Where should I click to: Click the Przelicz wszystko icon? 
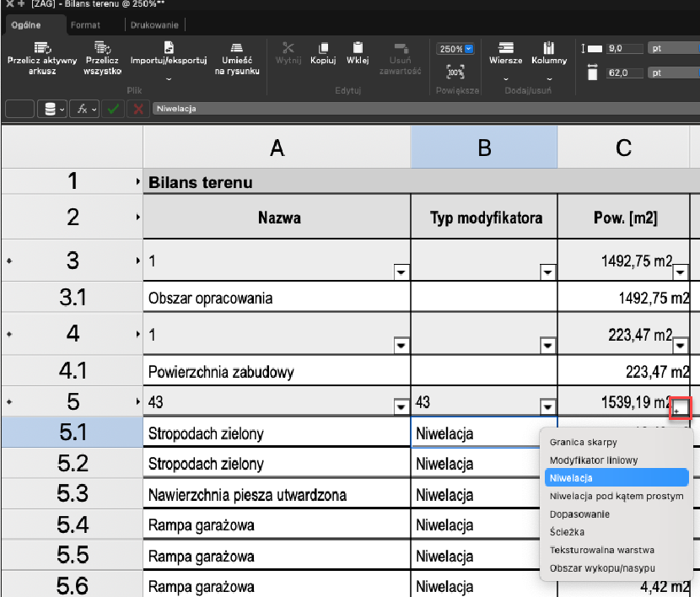pos(103,48)
